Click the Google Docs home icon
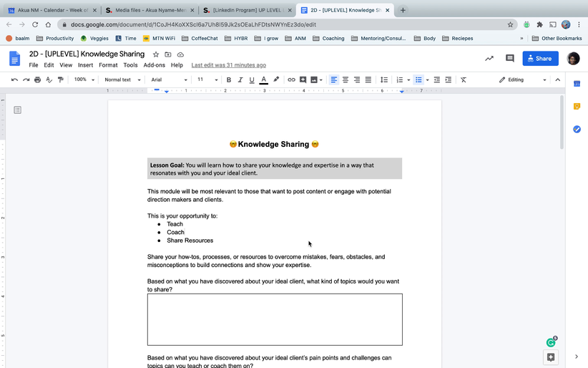This screenshot has height=368, width=588. [14, 59]
